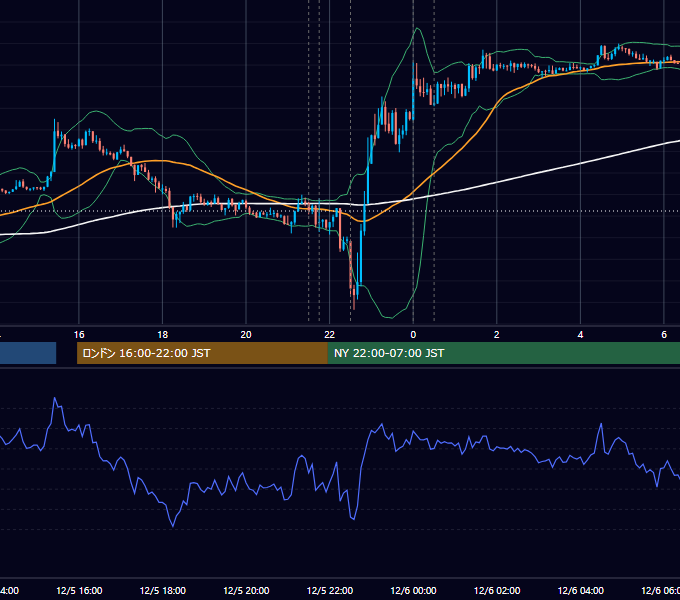Click the 12/5 22:00 time label

pyautogui.click(x=330, y=590)
